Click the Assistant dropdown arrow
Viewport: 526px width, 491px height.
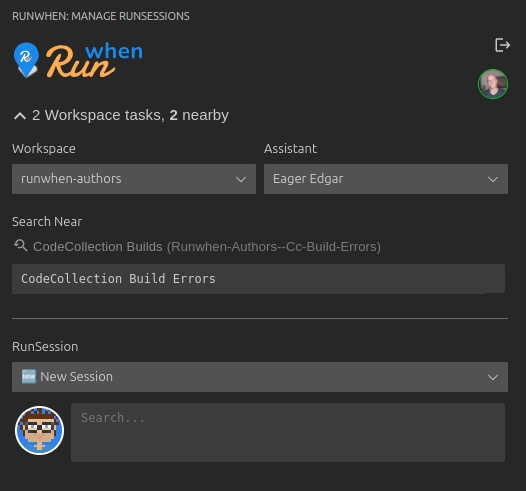click(493, 179)
